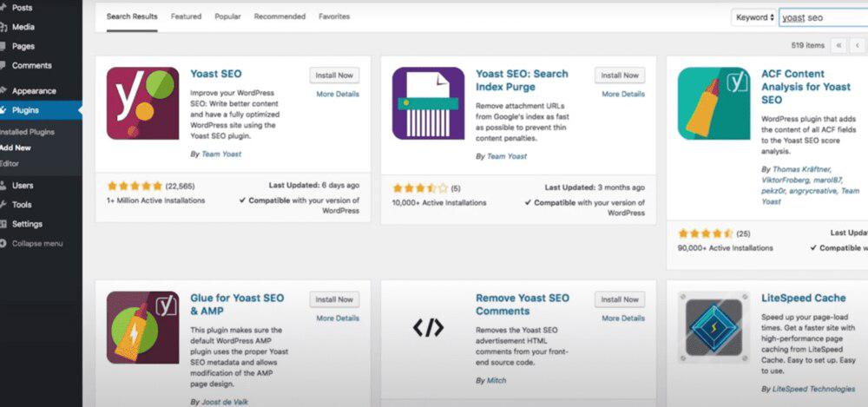Click the Remove Yoast SEO Comments code icon
868x407 pixels.
(x=428, y=327)
